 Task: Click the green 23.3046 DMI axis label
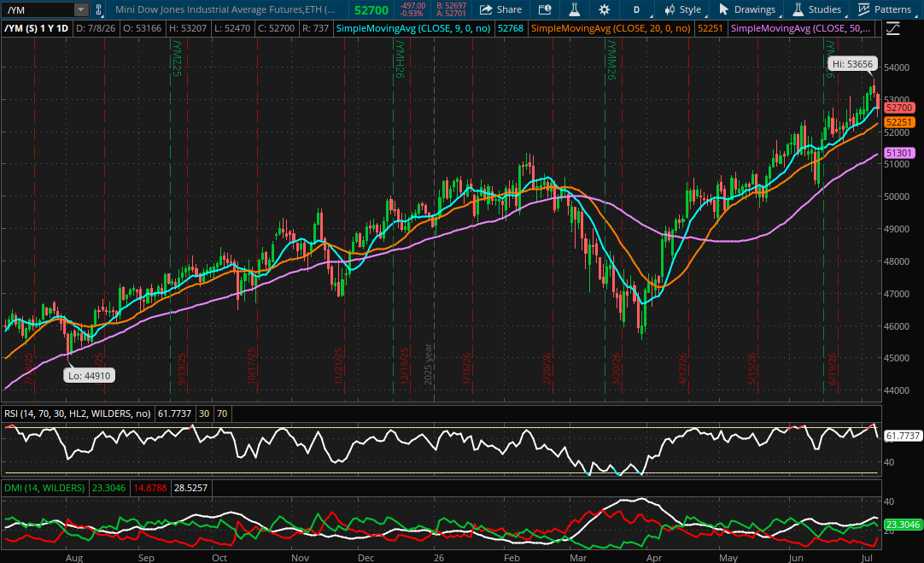coord(903,525)
